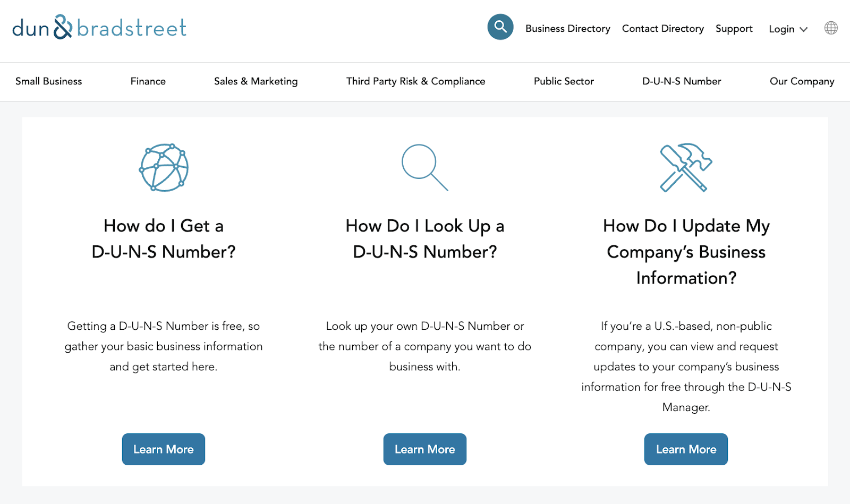
Task: Go to Business Directory
Action: click(x=568, y=29)
